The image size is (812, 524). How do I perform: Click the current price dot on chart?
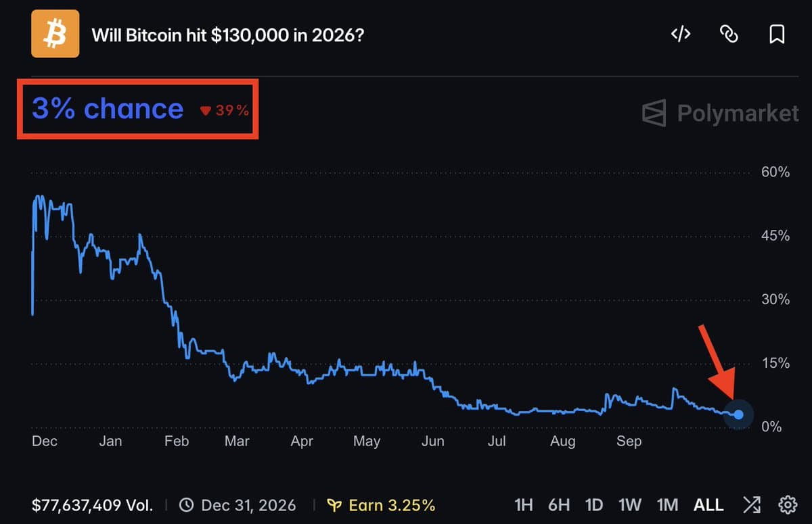739,414
